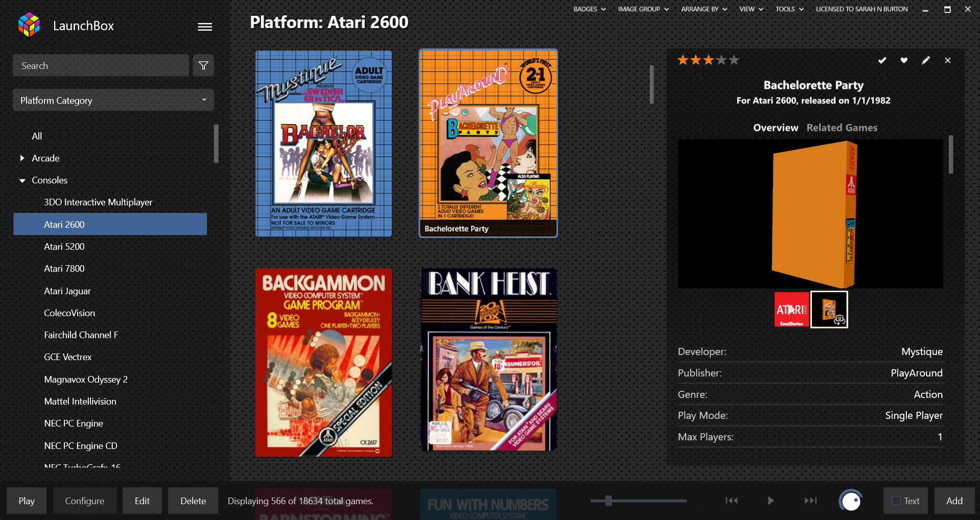Click the large 3D box image preview
The image size is (980, 520).
tap(810, 214)
